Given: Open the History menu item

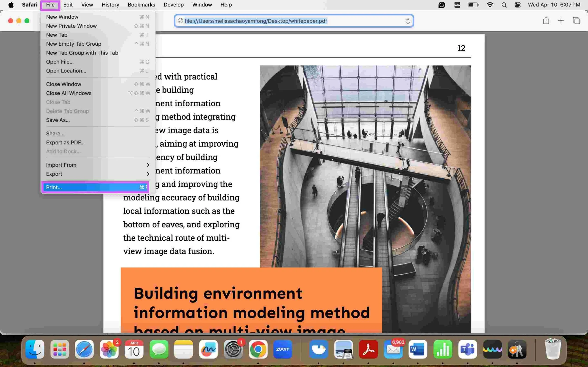Looking at the screenshot, I should point(110,5).
